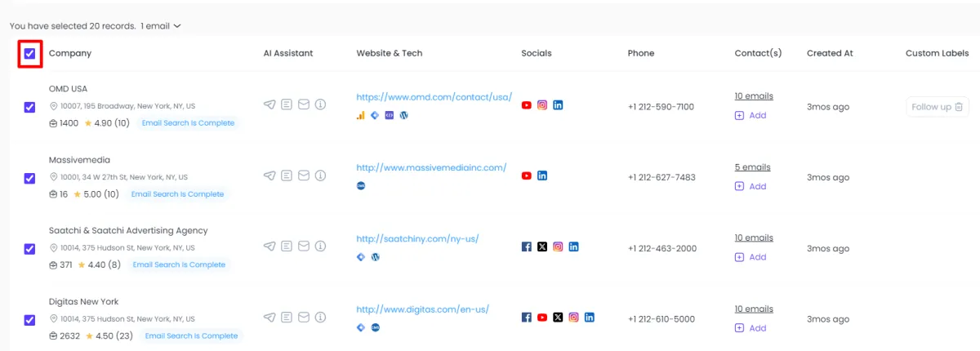The image size is (980, 351).
Task: Open the OMD USA notes document icon
Action: click(287, 104)
